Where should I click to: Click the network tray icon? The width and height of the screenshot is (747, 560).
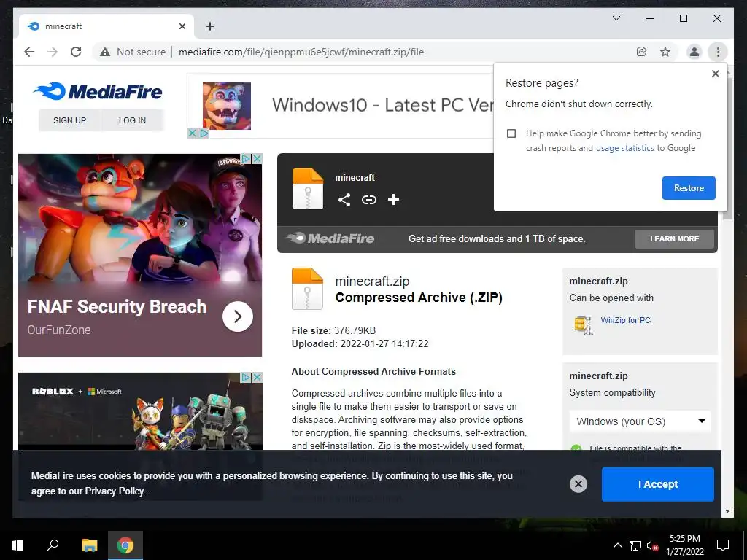635,545
